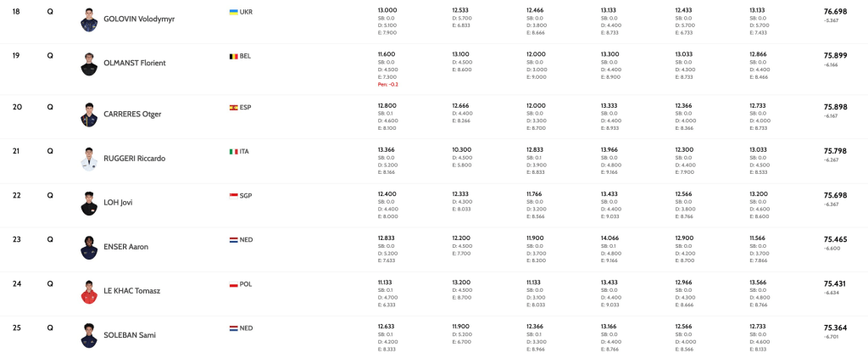Image resolution: width=868 pixels, height=358 pixels.
Task: Open OLMANST Florient's name link
Action: pos(134,63)
